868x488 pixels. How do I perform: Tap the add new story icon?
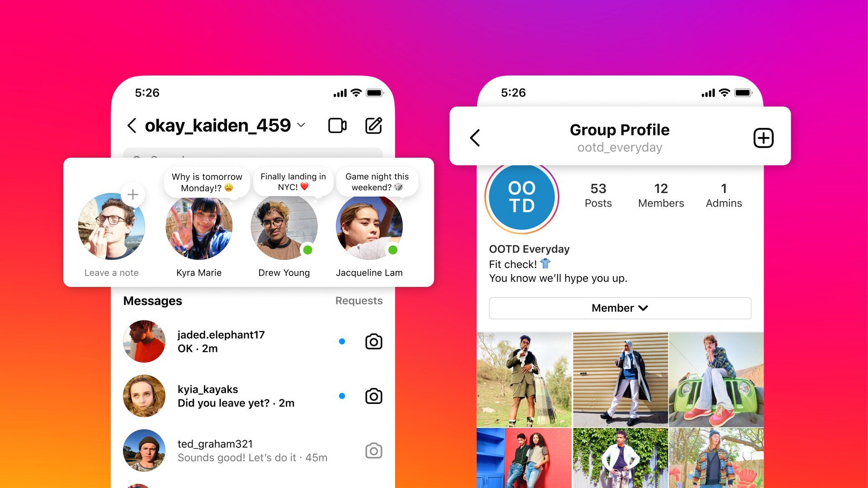[132, 195]
